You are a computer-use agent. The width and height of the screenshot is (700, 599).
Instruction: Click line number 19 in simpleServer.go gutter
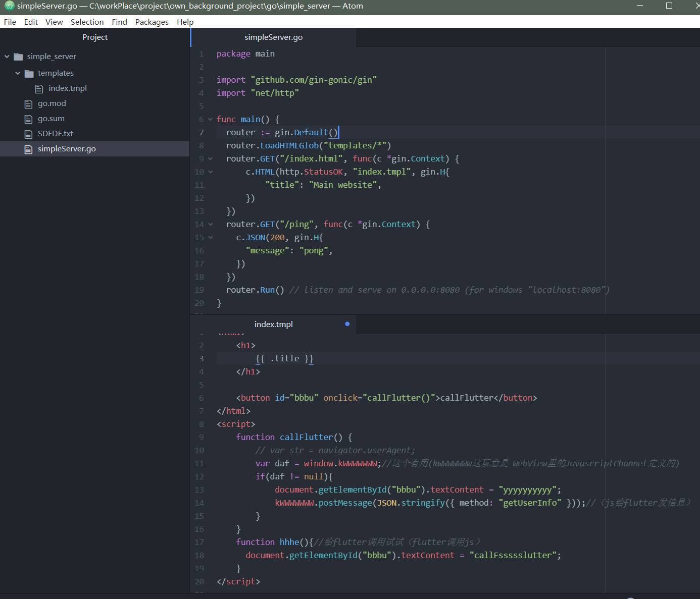(199, 290)
